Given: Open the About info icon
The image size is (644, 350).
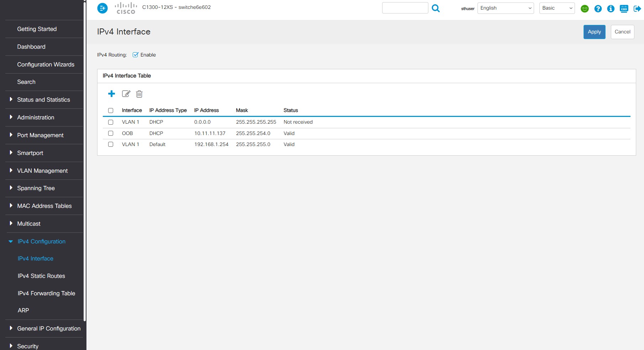Looking at the screenshot, I should pos(611,9).
